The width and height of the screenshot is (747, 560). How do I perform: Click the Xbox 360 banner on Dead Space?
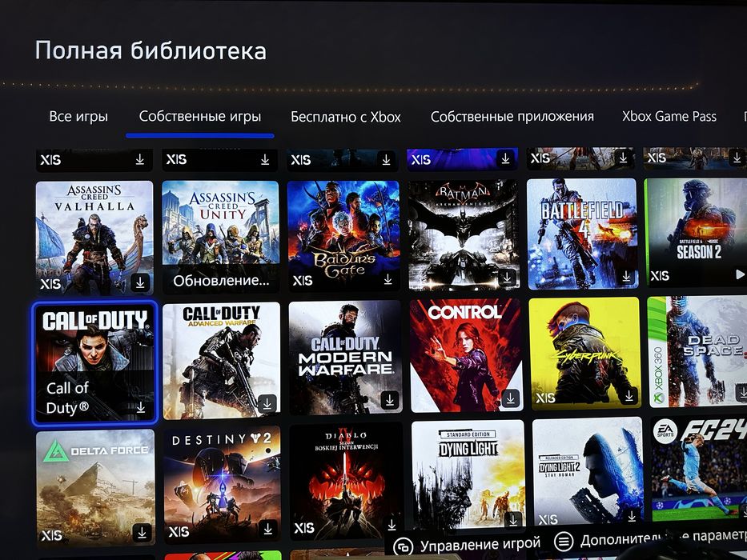657,352
